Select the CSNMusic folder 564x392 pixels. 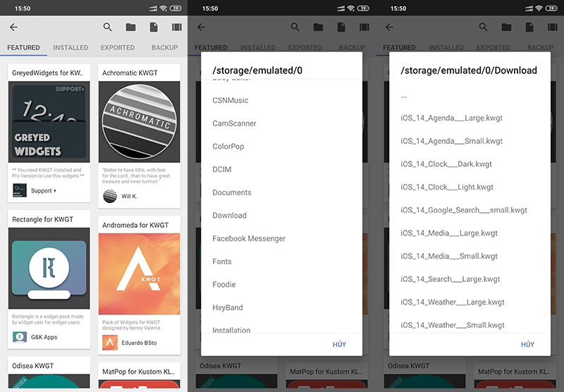pos(281,100)
